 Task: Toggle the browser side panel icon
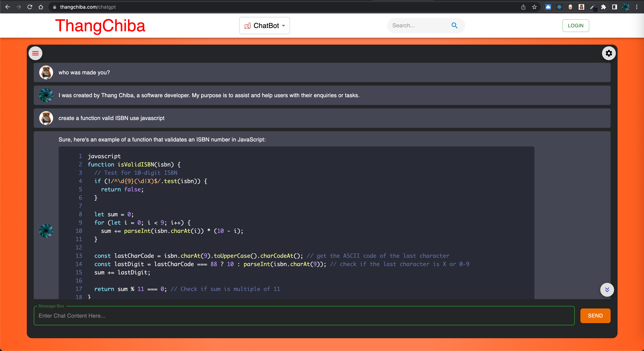614,7
